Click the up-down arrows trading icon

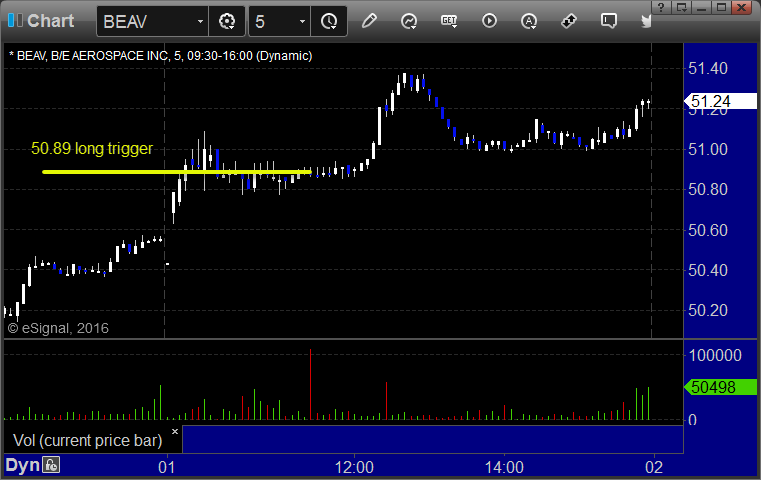click(x=568, y=21)
